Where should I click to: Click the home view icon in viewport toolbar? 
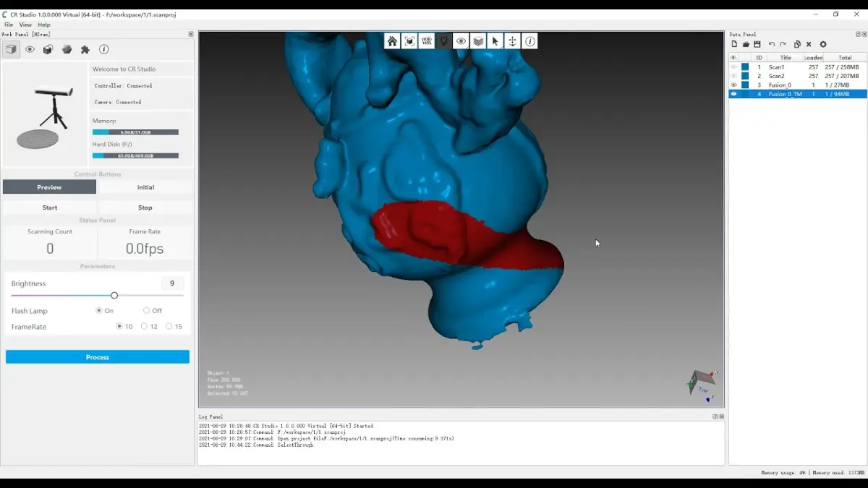tap(392, 41)
